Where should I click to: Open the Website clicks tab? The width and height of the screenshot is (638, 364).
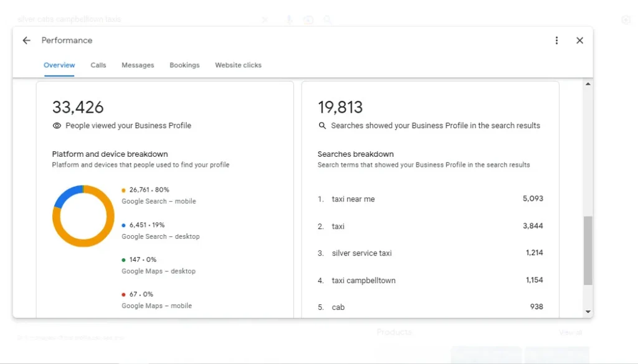[x=239, y=65]
